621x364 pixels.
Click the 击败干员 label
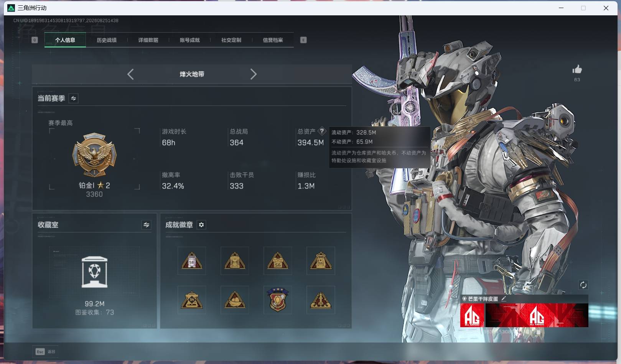[242, 175]
